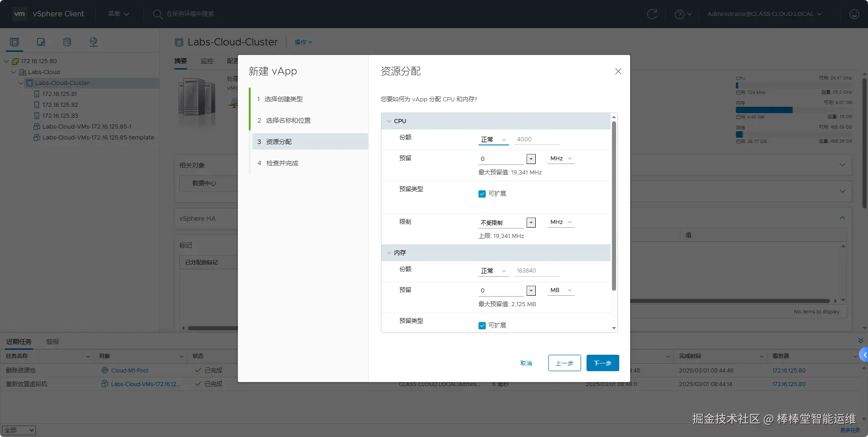Toggle the CPU 可扩展 reservation checkbox
868x437 pixels.
pyautogui.click(x=482, y=194)
